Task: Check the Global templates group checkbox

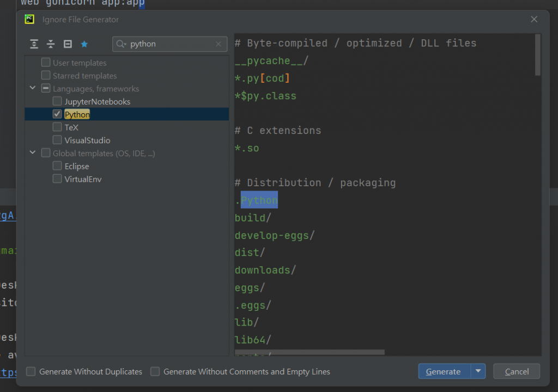Action: [46, 153]
